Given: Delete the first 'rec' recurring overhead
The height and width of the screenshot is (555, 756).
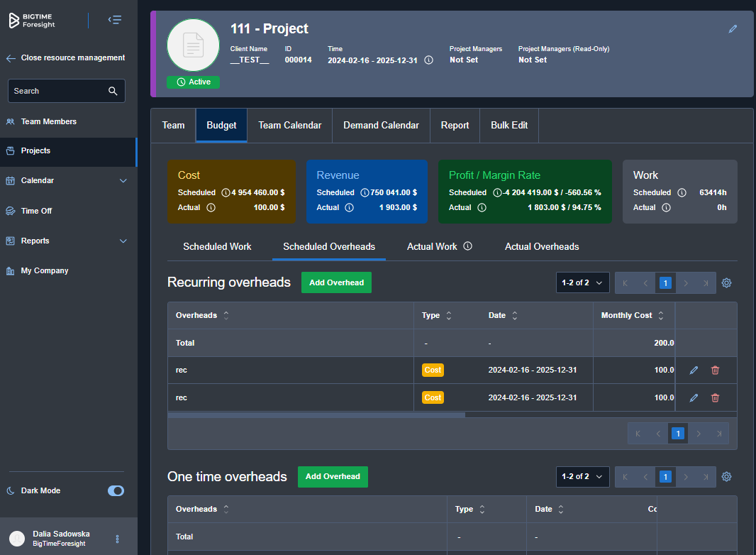Looking at the screenshot, I should point(715,370).
